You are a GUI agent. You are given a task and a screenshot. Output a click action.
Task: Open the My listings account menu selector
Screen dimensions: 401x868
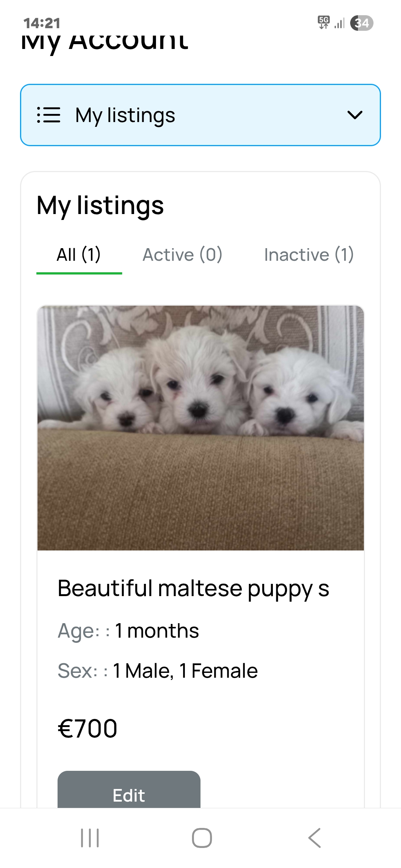[x=200, y=115]
